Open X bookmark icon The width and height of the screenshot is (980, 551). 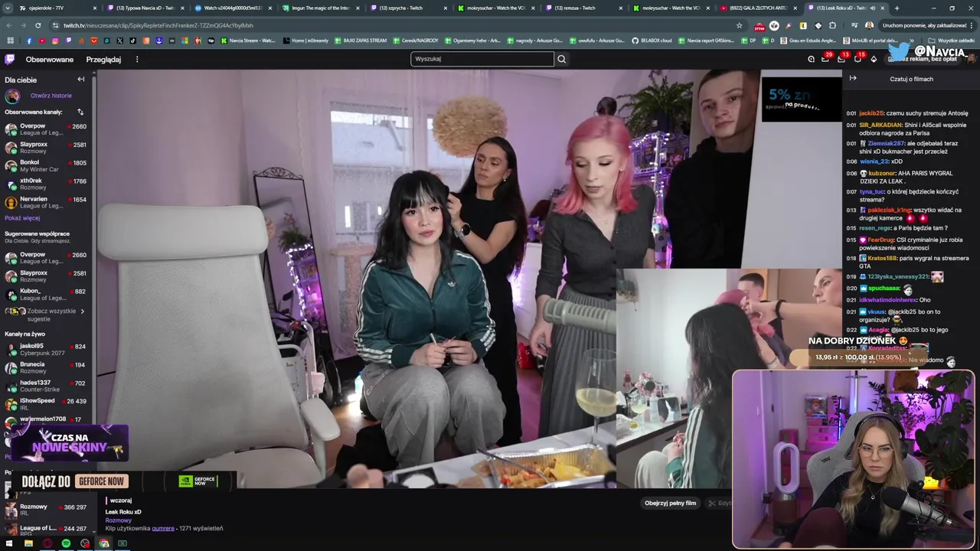(120, 41)
